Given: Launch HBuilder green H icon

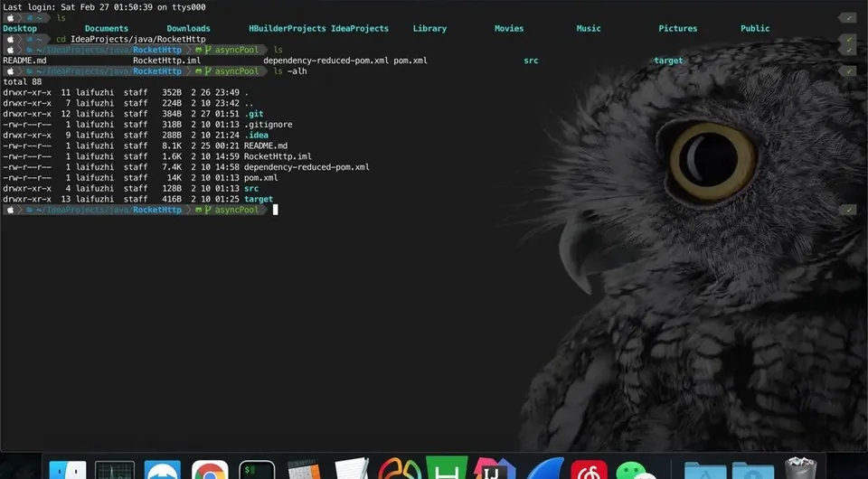Looking at the screenshot, I should (x=447, y=468).
